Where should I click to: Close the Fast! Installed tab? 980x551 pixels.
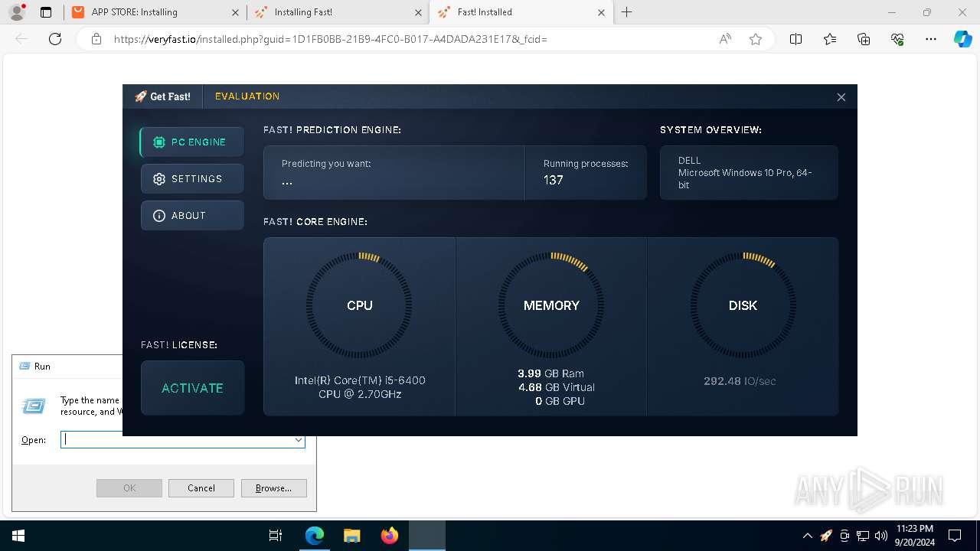pos(601,12)
